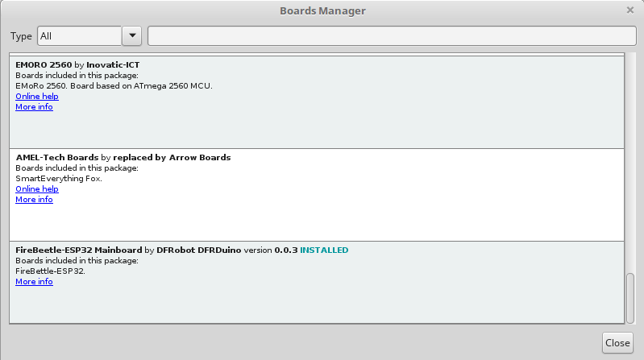Focus the board search filter field
Viewport: 644px width, 360px height.
click(x=392, y=36)
